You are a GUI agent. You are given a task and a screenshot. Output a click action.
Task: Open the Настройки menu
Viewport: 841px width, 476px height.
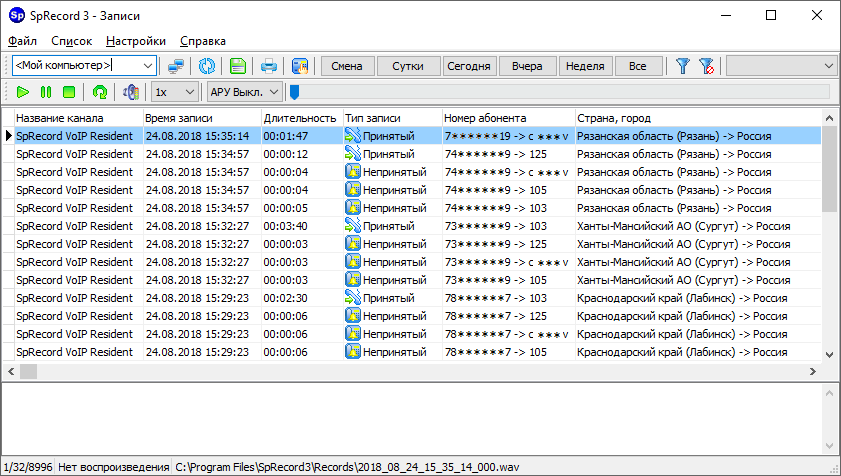tap(135, 41)
